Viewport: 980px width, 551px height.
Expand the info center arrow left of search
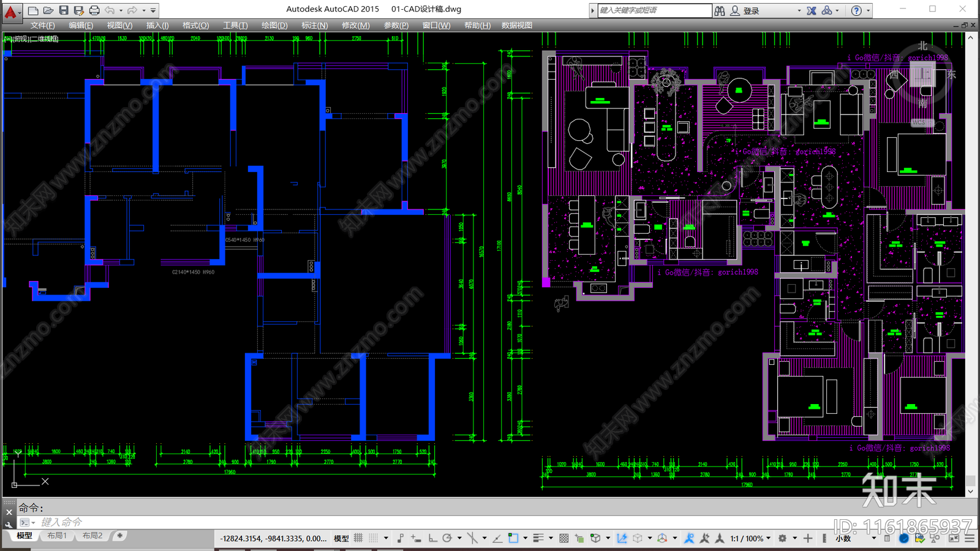pos(592,10)
